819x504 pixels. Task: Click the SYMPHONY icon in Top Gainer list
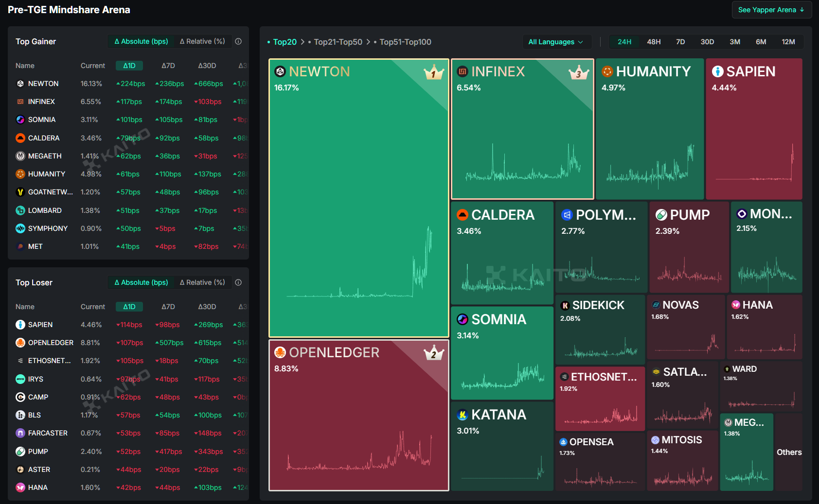coord(20,228)
